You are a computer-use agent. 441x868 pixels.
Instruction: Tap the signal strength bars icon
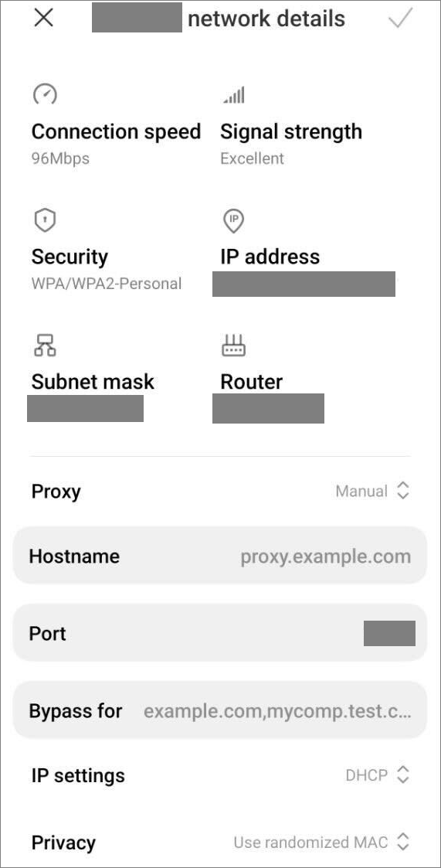click(233, 95)
